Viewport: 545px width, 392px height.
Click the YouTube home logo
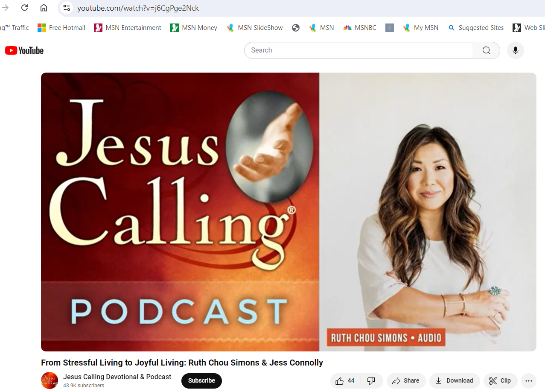(x=24, y=50)
